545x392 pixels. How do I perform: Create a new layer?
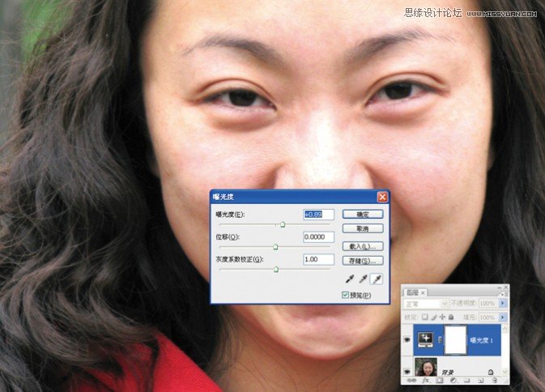481,381
